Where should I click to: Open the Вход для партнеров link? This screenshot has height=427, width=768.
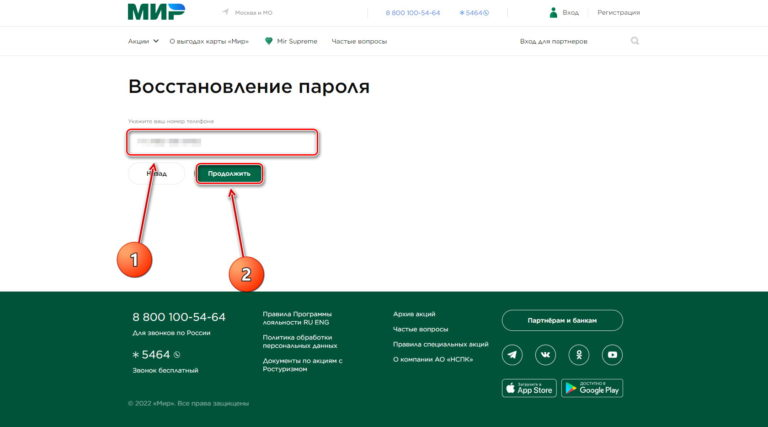click(553, 41)
